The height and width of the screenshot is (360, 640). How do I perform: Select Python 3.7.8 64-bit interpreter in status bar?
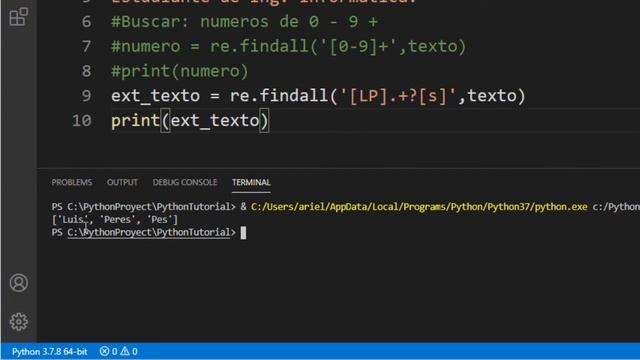click(x=49, y=351)
